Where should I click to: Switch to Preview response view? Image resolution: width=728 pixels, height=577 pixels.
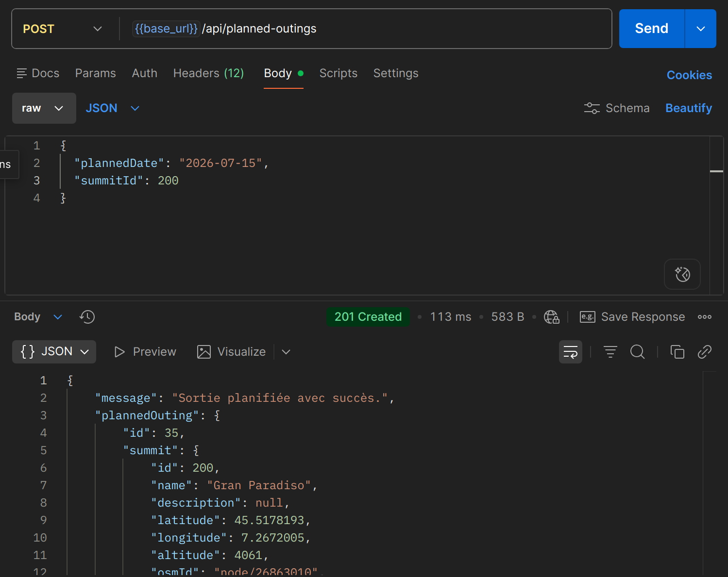pyautogui.click(x=145, y=352)
